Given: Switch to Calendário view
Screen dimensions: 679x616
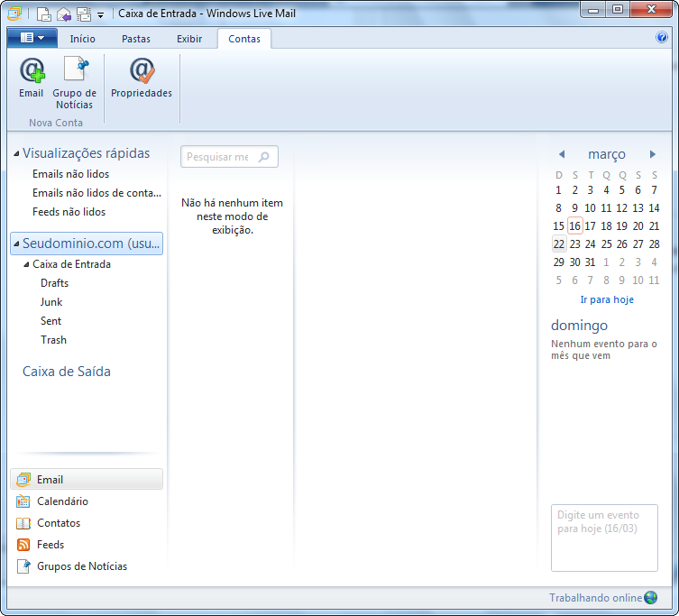Looking at the screenshot, I should [x=62, y=501].
